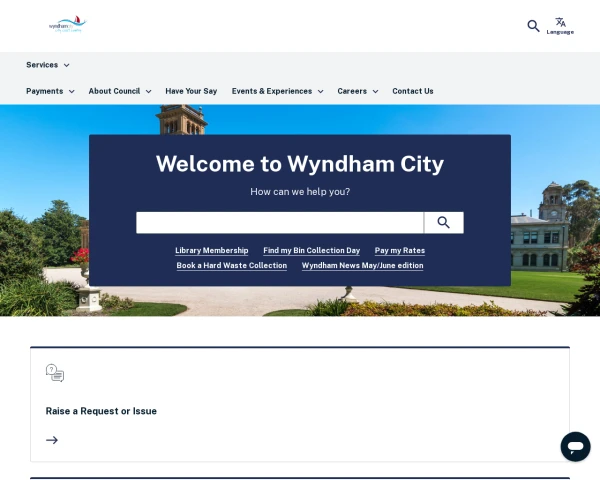
Task: Click the Language label text
Action: [560, 32]
